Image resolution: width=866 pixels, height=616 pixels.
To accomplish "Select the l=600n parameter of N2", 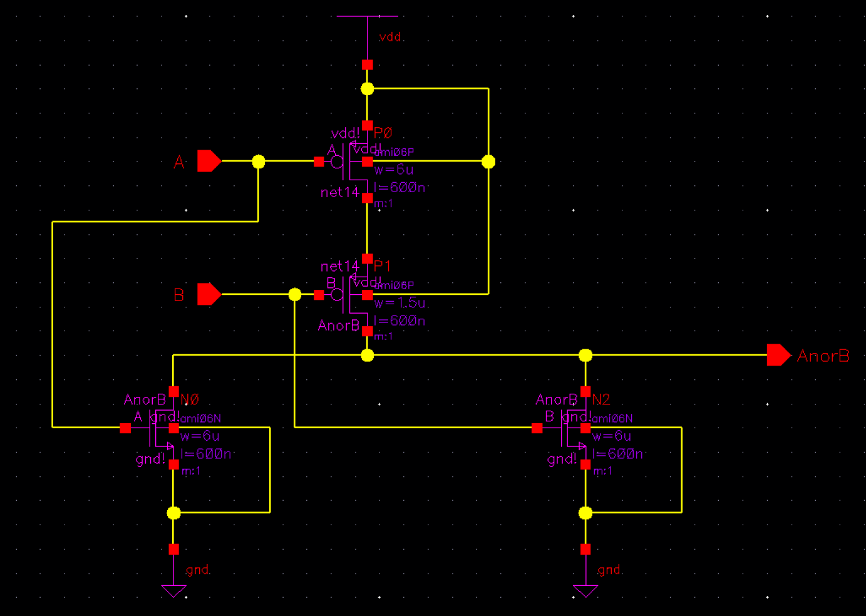I will [x=617, y=454].
